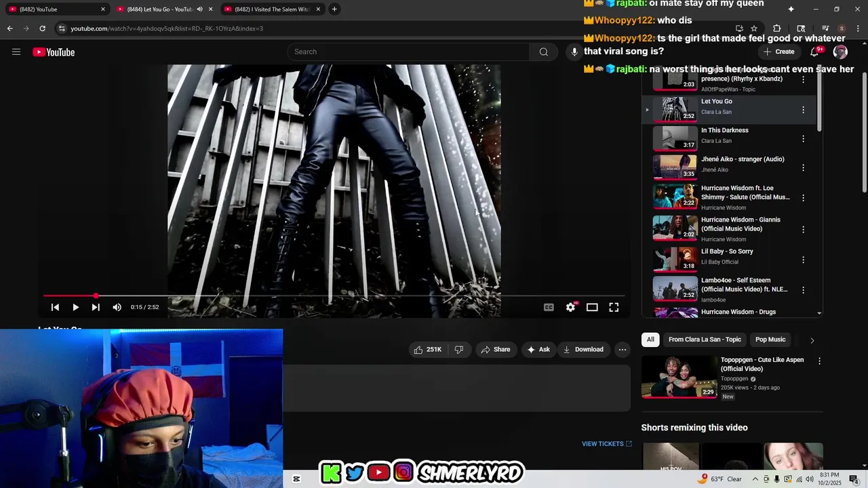Download the video
Viewport: 868px width, 488px height.
point(583,350)
